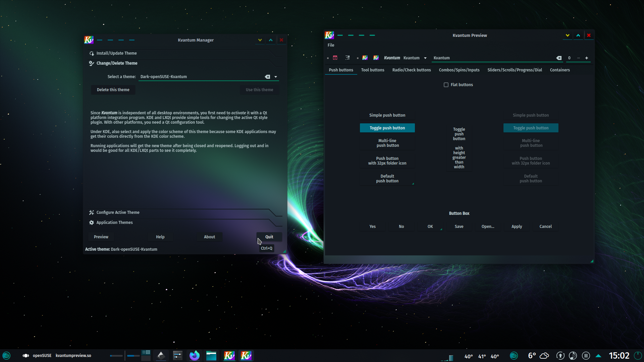Switch to the Containers tab
This screenshot has height=362, width=644.
560,70
